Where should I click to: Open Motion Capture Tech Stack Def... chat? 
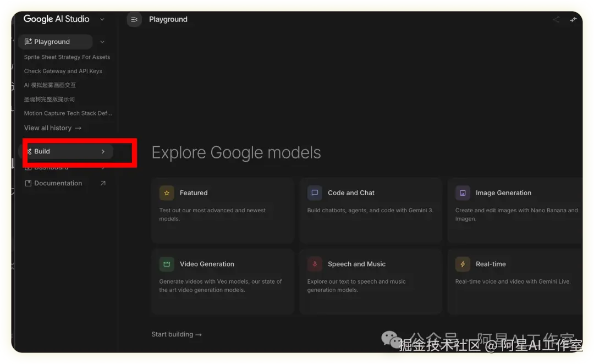(68, 113)
